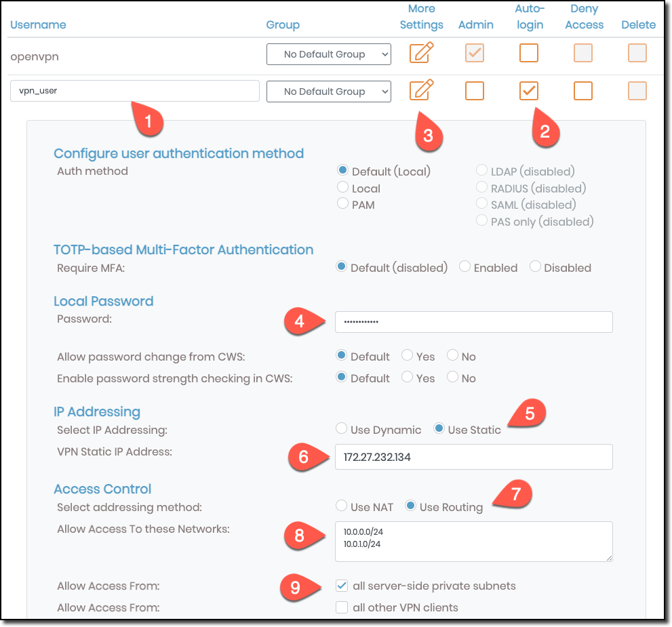This screenshot has width=672, height=627.
Task: Edit the VPN Static IP Address field
Action: click(473, 456)
